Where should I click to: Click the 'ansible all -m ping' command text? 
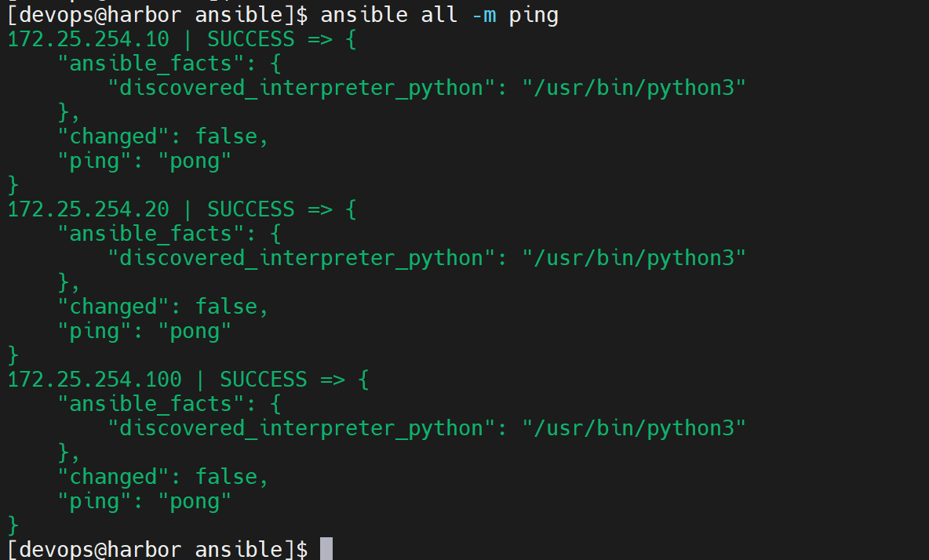click(439, 16)
